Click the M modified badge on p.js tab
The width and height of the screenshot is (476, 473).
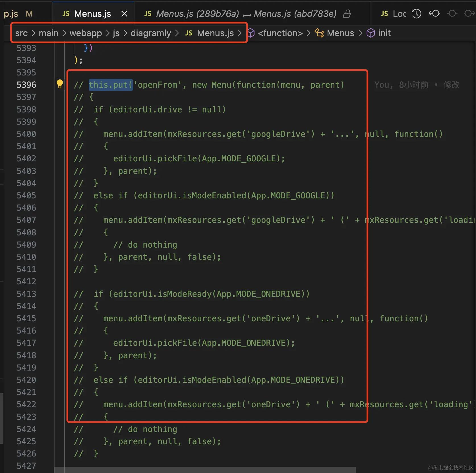[x=29, y=14]
